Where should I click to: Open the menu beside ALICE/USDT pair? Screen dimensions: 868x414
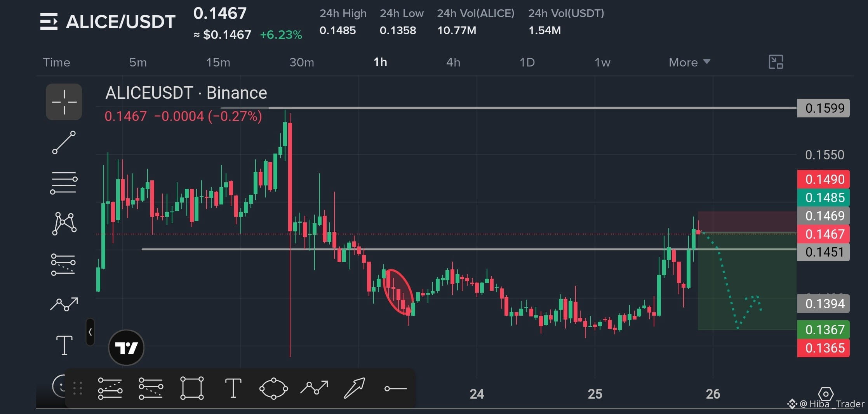(49, 21)
